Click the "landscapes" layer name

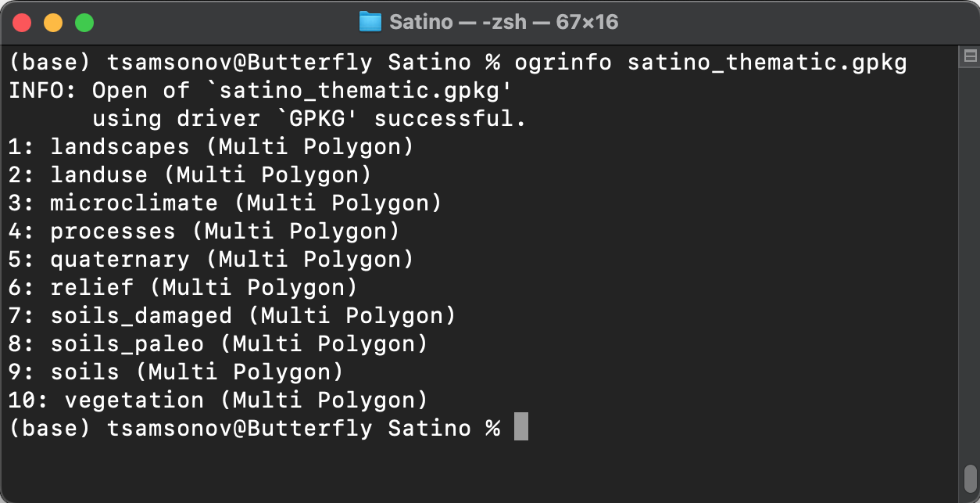coord(120,147)
